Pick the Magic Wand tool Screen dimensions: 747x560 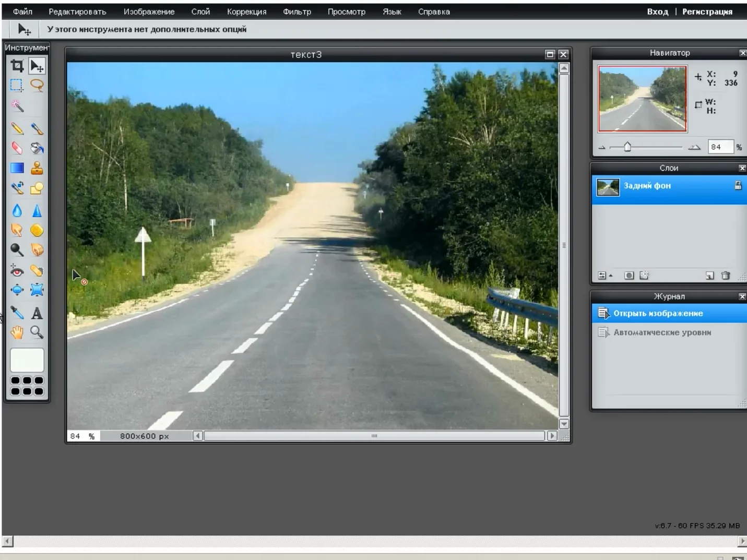tap(17, 106)
